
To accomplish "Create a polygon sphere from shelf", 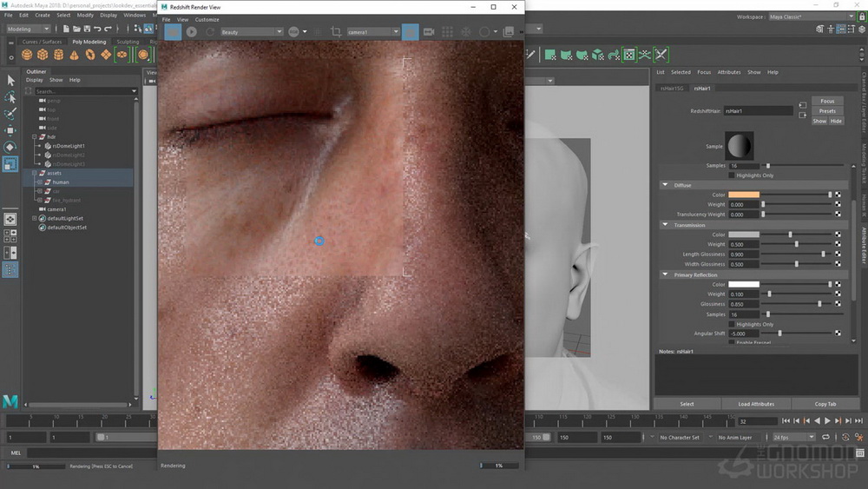I will point(27,55).
